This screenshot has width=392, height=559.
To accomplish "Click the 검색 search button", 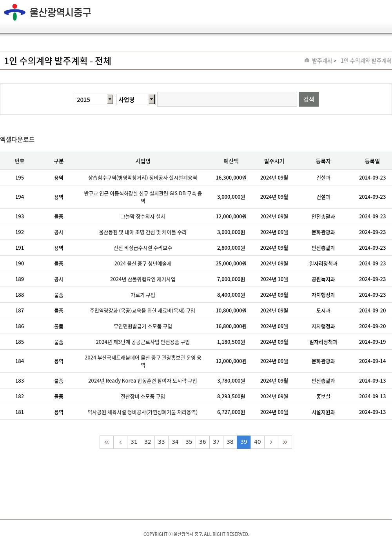I will pos(309,99).
